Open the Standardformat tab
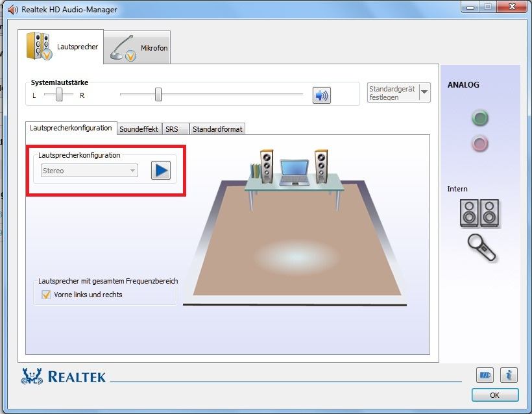Image resolution: width=532 pixels, height=414 pixels. [x=217, y=129]
